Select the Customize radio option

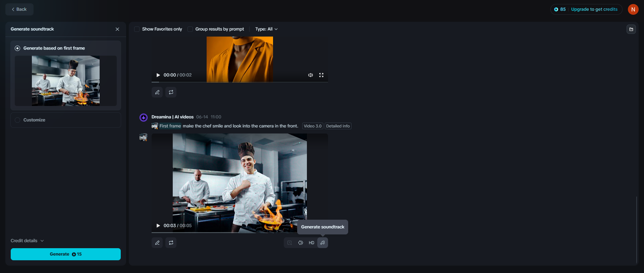(x=17, y=120)
